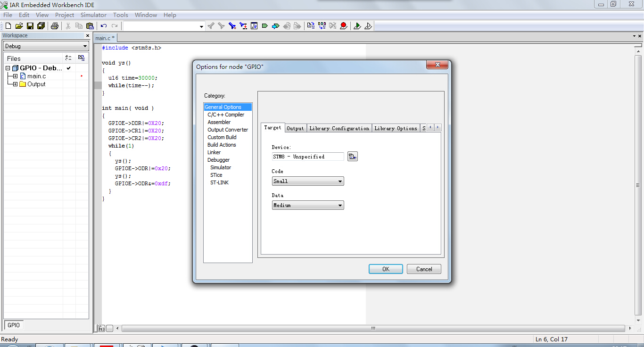Viewport: 644px width, 347px height.
Task: Open the device selection button beside Device field
Action: pos(353,157)
